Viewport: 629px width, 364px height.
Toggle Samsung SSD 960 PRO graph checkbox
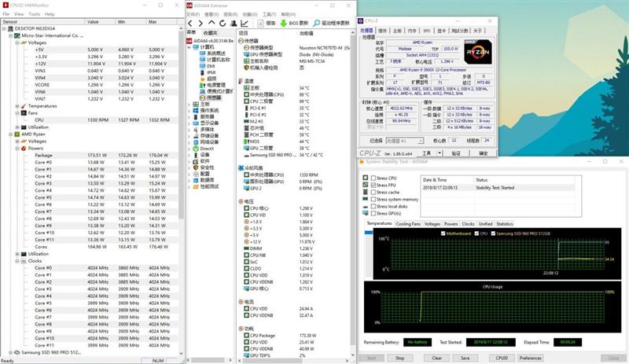[493, 233]
